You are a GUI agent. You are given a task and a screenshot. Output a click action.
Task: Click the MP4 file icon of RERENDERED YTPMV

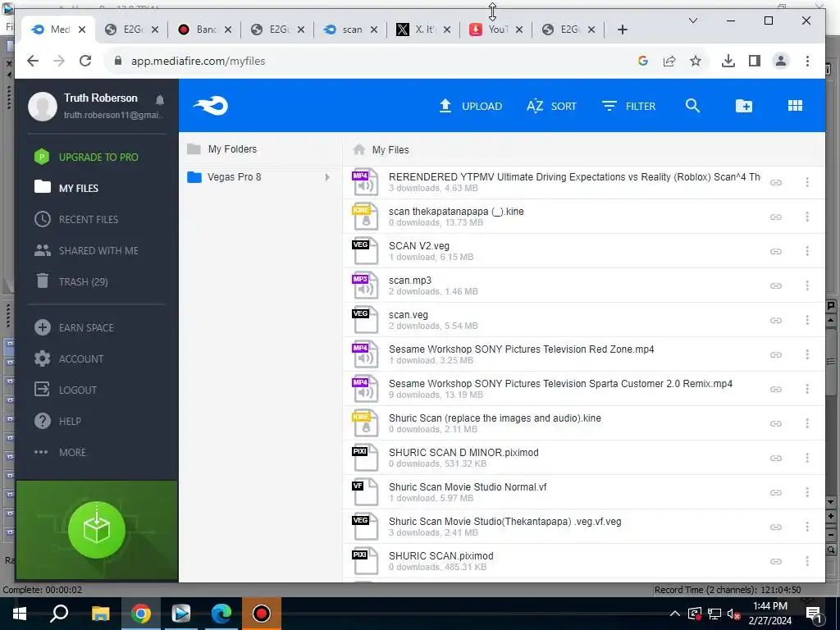click(365, 182)
